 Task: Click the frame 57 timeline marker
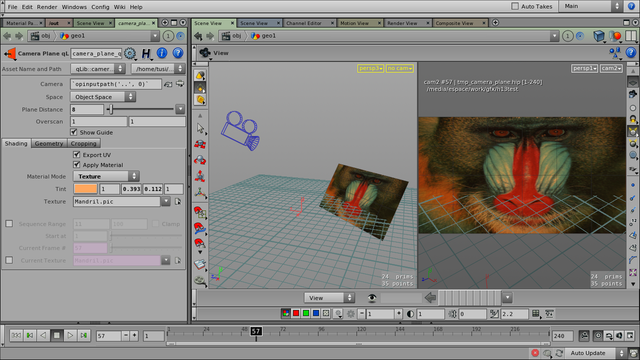(x=256, y=331)
